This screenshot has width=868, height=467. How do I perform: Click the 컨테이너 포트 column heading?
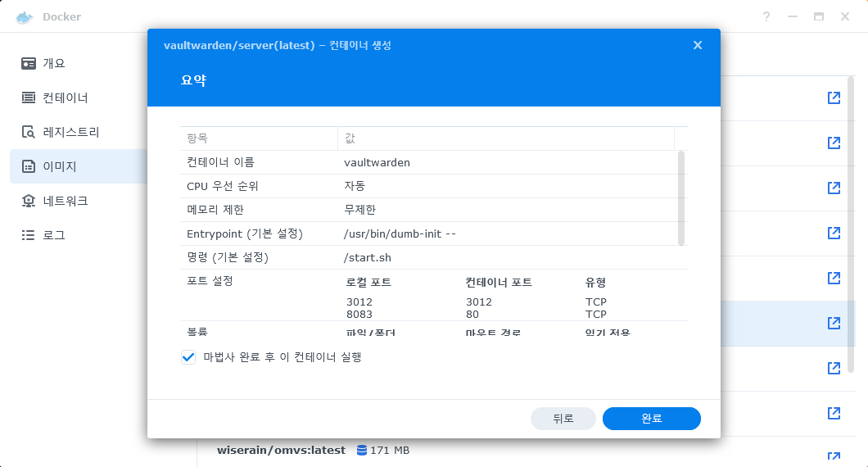click(x=499, y=283)
